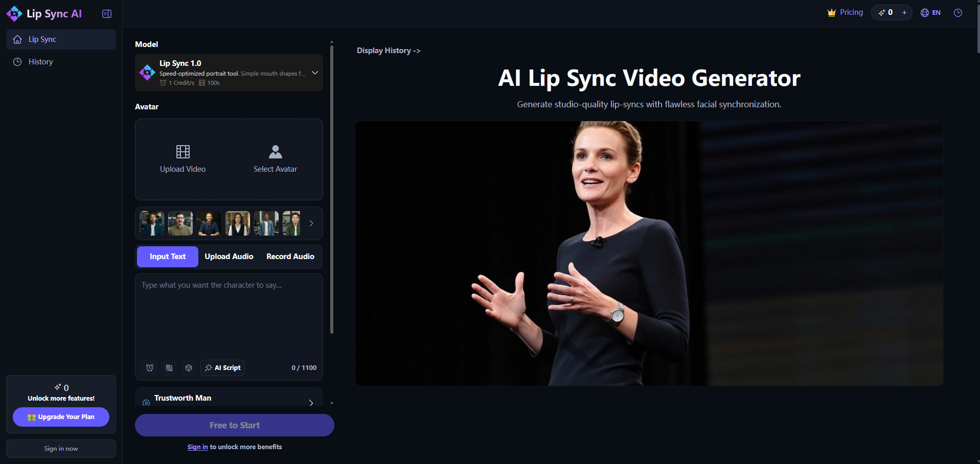This screenshot has height=464, width=980.
Task: Open the AI Script generator
Action: point(222,368)
